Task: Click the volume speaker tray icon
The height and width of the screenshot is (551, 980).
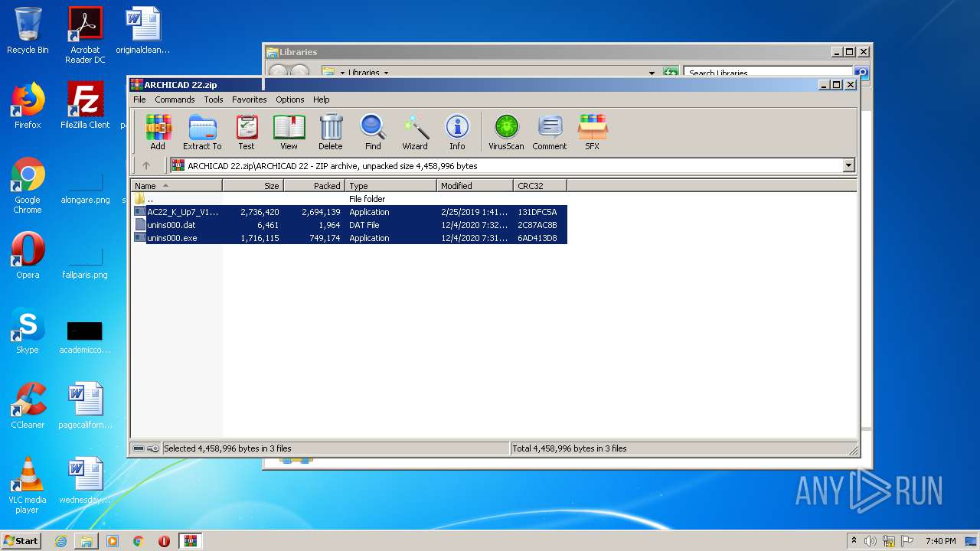Action: coord(871,541)
